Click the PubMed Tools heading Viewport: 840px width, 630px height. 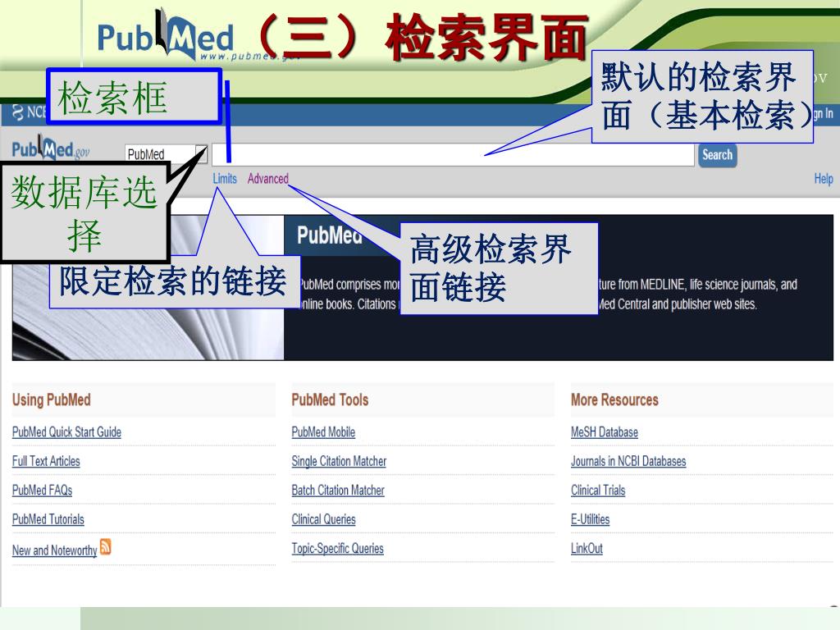(330, 399)
